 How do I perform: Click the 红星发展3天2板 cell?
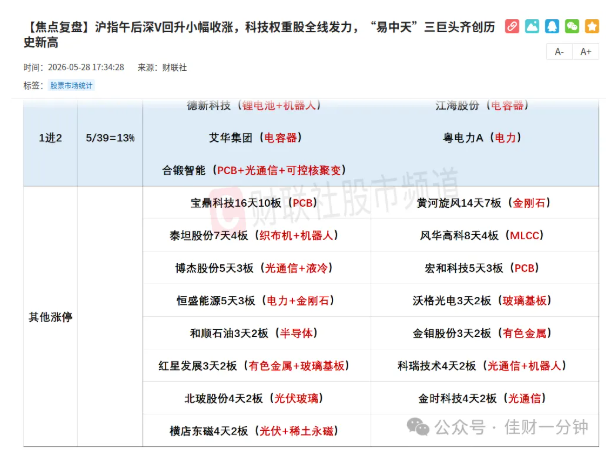(257, 366)
